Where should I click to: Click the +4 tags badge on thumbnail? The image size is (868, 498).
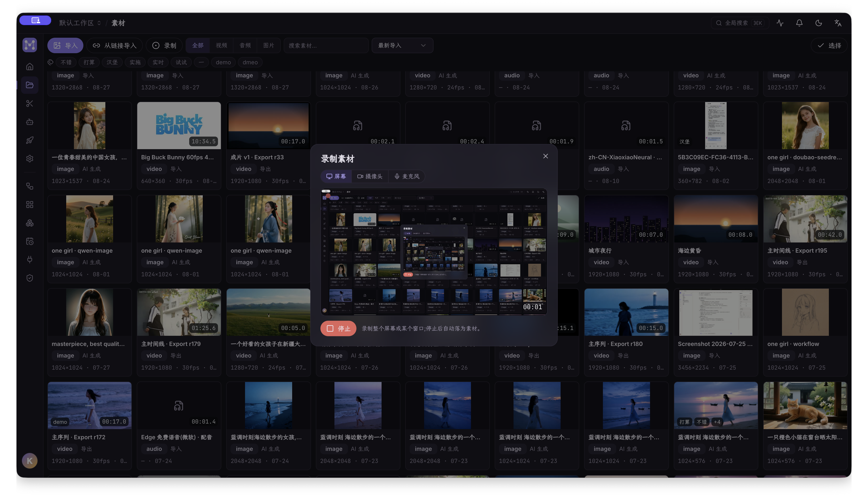tap(717, 422)
